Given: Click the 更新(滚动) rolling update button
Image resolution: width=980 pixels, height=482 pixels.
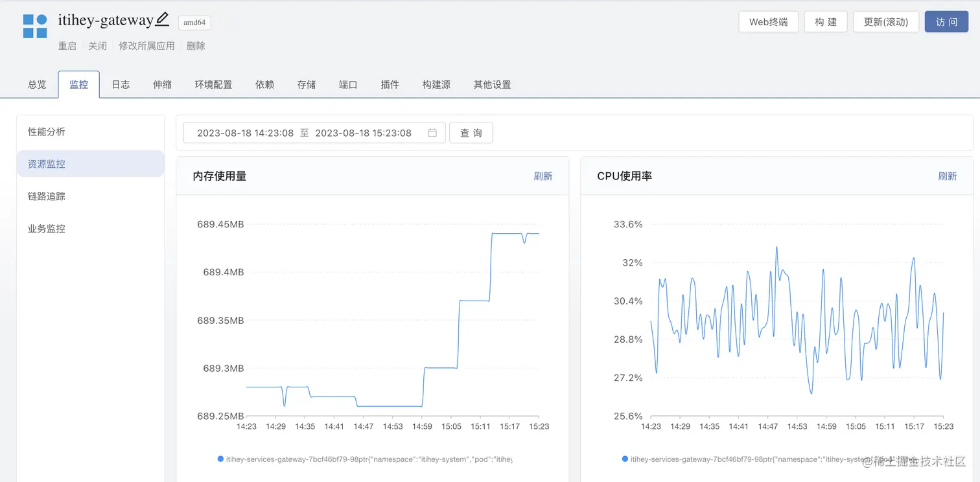Looking at the screenshot, I should (x=886, y=22).
